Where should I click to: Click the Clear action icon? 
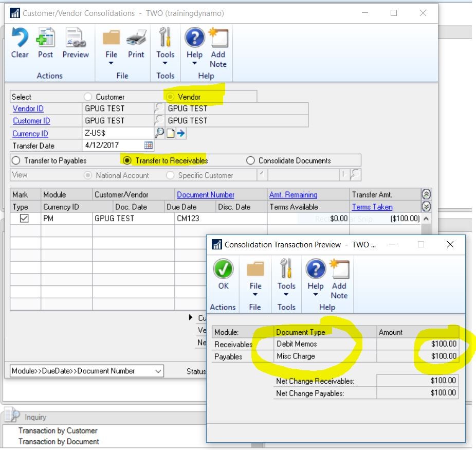pyautogui.click(x=20, y=38)
